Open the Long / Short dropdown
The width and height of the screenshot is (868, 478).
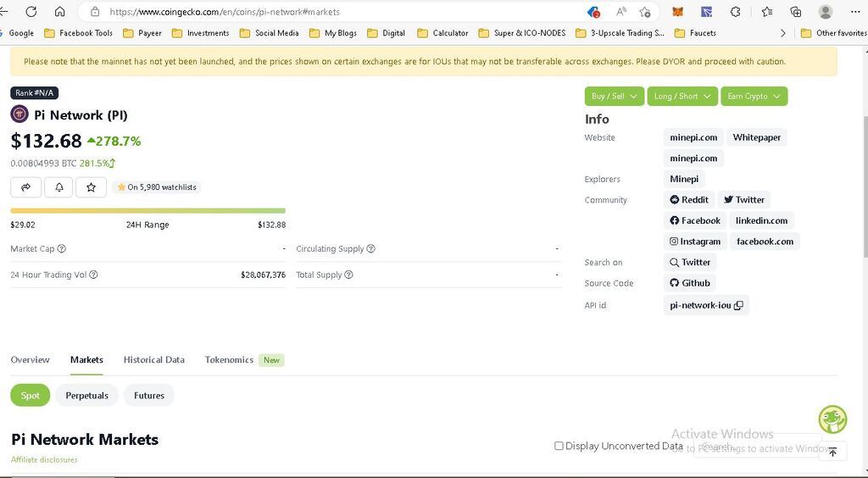(682, 97)
